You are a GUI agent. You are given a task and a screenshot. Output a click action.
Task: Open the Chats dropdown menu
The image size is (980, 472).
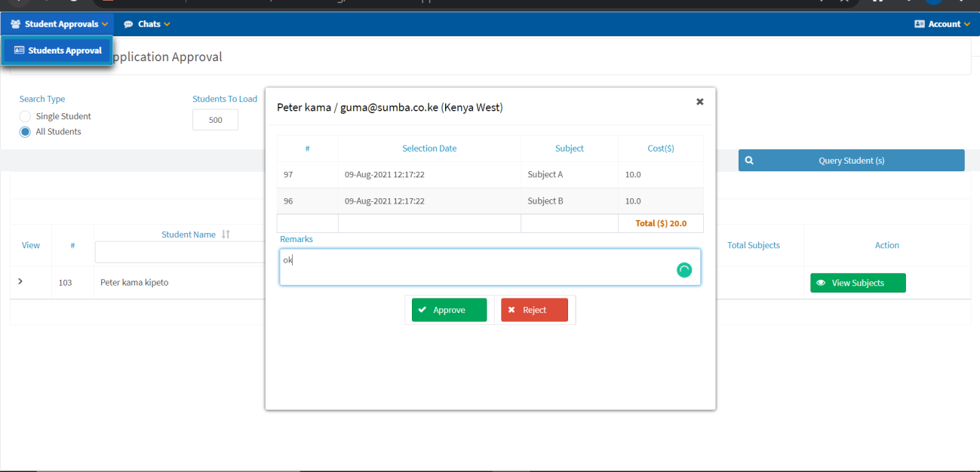(147, 24)
